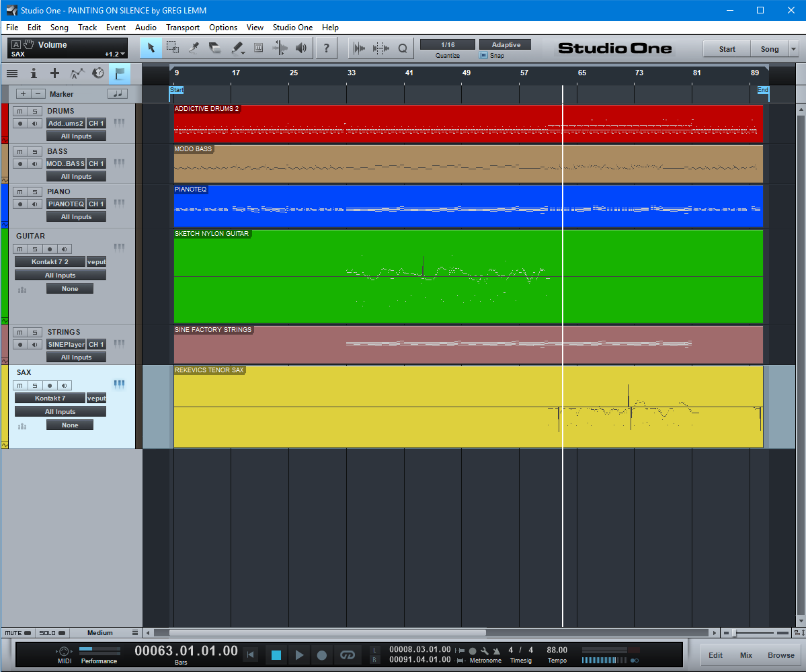Show automation view icon
Viewport: 806px width, 672px height.
[x=77, y=73]
